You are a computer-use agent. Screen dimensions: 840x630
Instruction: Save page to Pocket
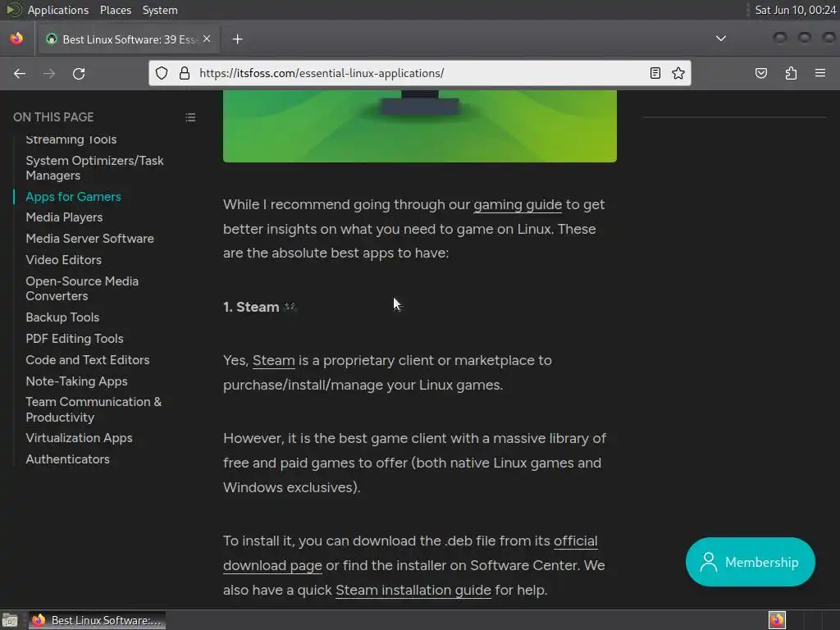(x=761, y=73)
